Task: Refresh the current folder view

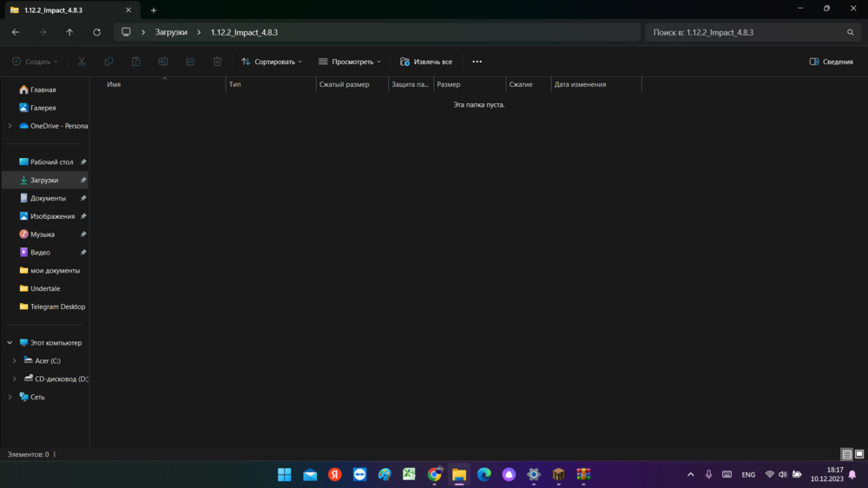Action: 97,32
